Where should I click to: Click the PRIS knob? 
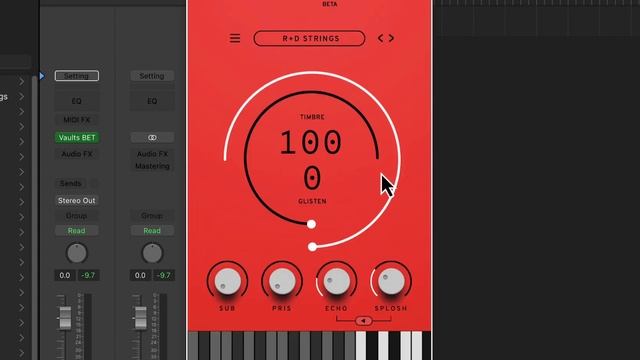point(282,282)
